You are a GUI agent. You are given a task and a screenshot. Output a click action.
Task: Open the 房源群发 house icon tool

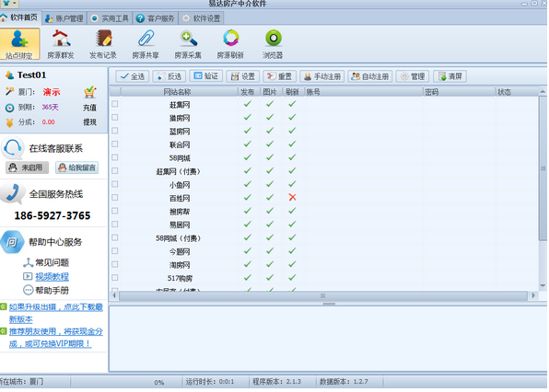[61, 44]
